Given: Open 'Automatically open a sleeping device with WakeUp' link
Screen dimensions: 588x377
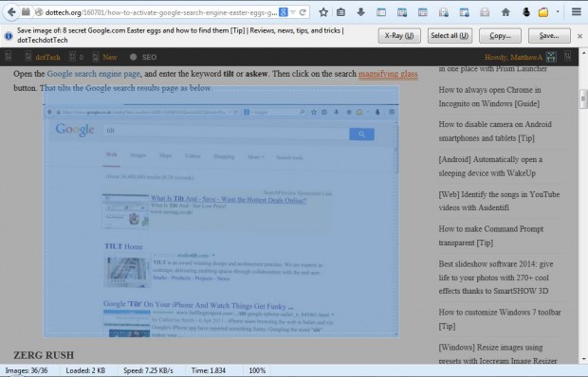Looking at the screenshot, I should tap(490, 166).
